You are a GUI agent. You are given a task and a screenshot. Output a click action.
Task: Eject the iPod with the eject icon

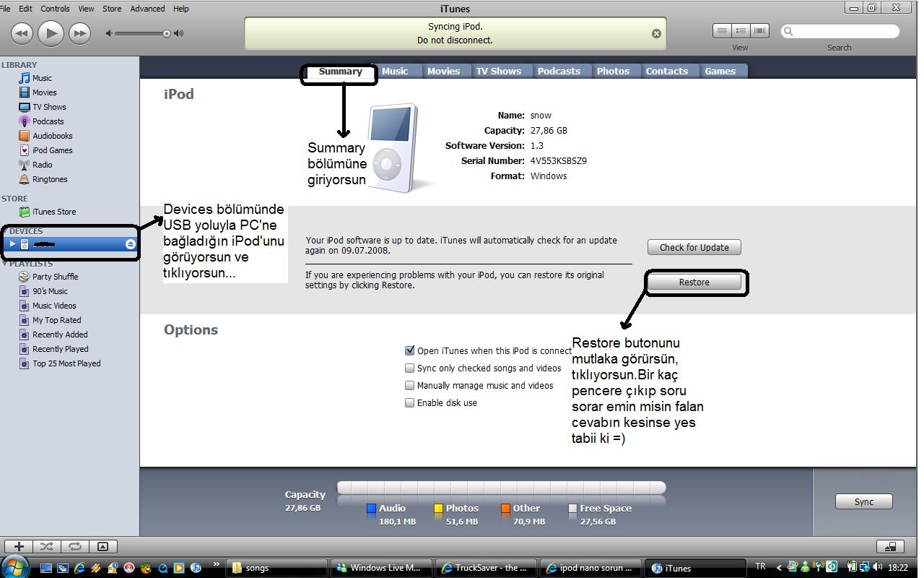(130, 244)
